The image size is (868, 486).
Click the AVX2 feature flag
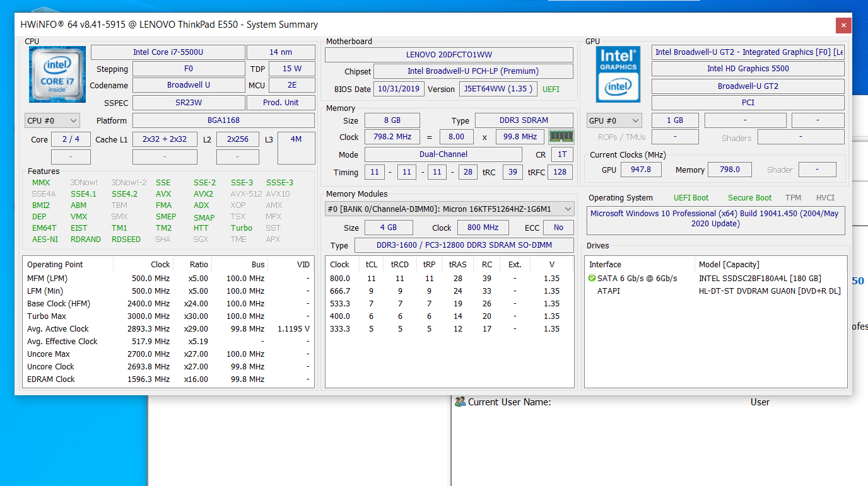(x=203, y=194)
